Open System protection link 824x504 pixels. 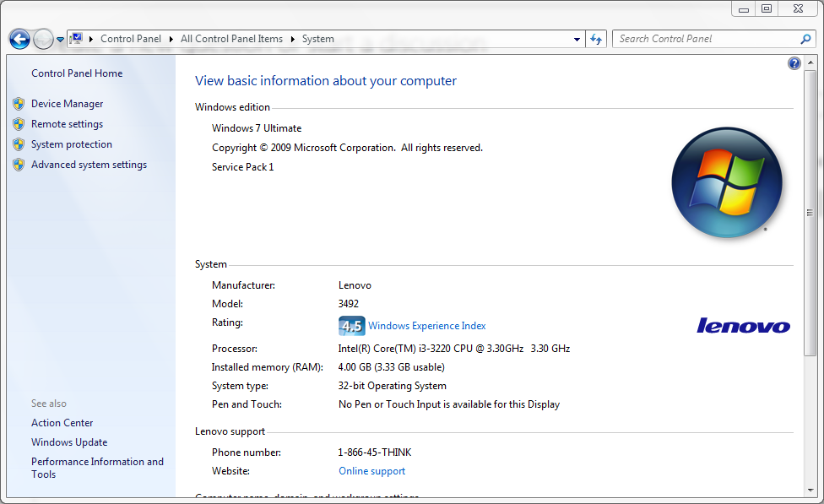pyautogui.click(x=72, y=144)
